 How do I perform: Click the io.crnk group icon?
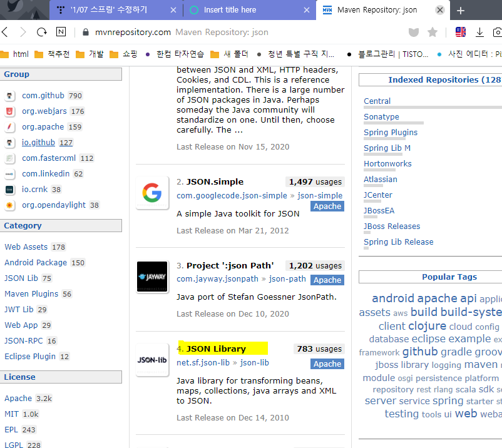[x=9, y=190]
